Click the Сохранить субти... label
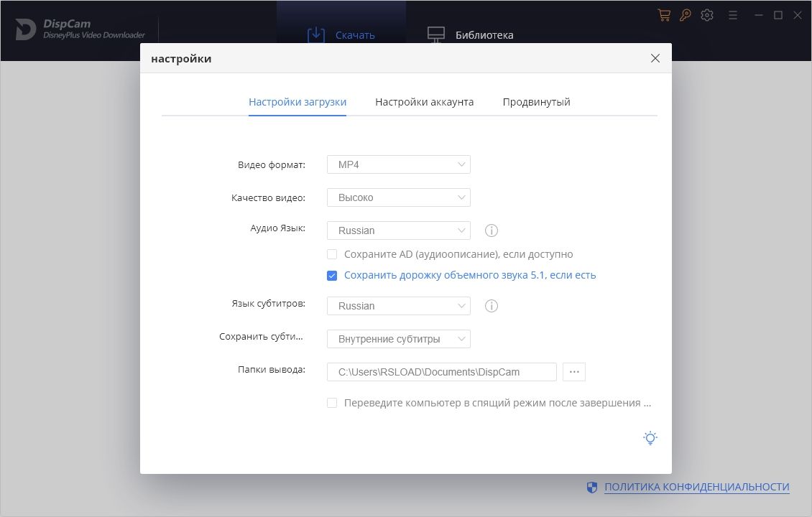This screenshot has width=812, height=517. [261, 336]
